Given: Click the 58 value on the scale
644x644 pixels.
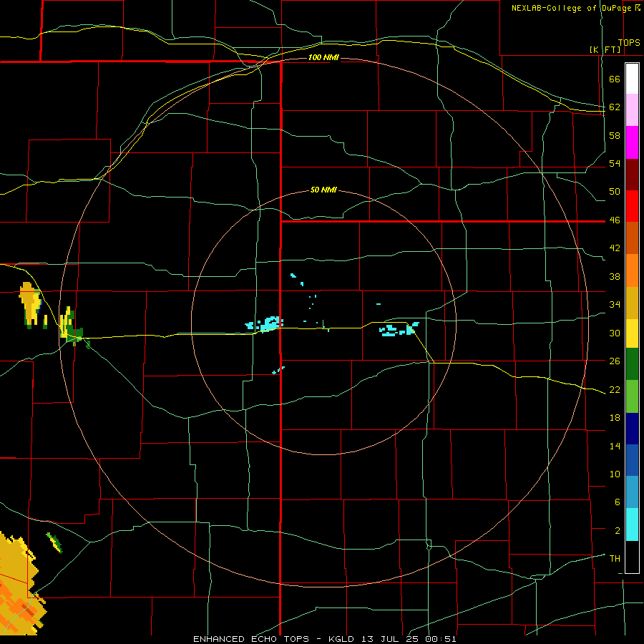Looking at the screenshot, I should 615,135.
